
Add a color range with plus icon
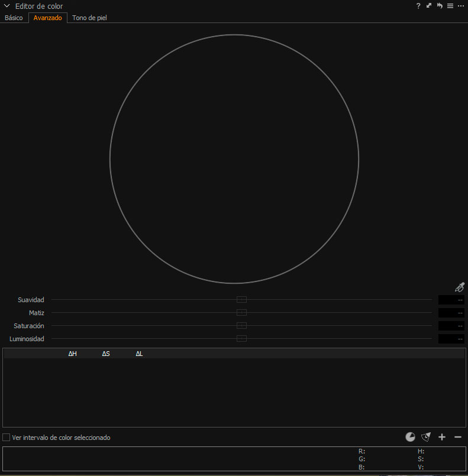441,437
